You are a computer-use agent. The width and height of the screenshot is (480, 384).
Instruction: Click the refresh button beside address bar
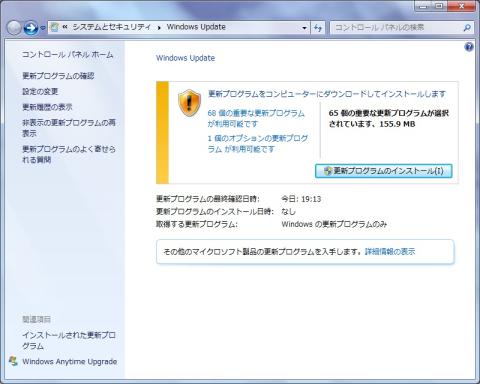click(x=318, y=28)
